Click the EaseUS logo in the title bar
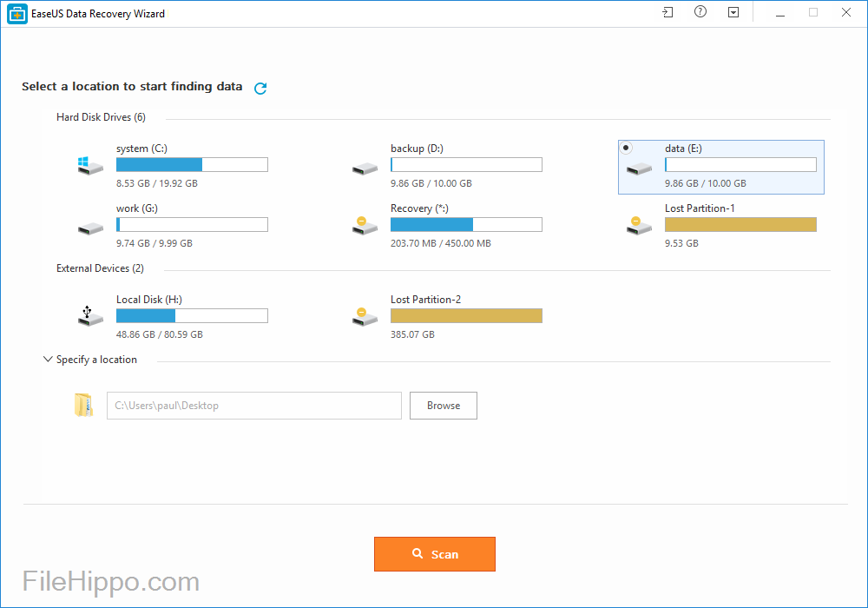This screenshot has width=868, height=608. [16, 13]
